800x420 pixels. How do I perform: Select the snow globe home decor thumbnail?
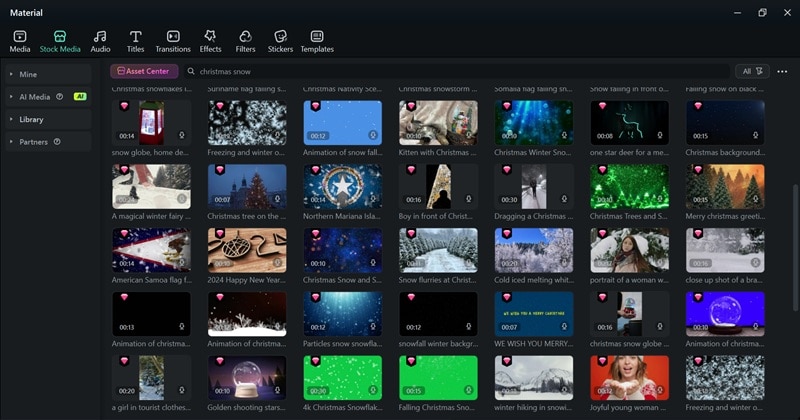coord(152,122)
